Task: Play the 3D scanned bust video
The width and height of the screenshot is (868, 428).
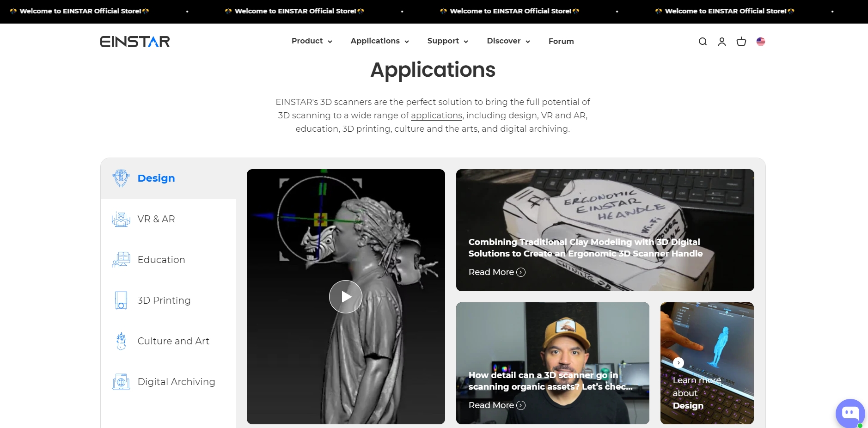Action: point(346,297)
